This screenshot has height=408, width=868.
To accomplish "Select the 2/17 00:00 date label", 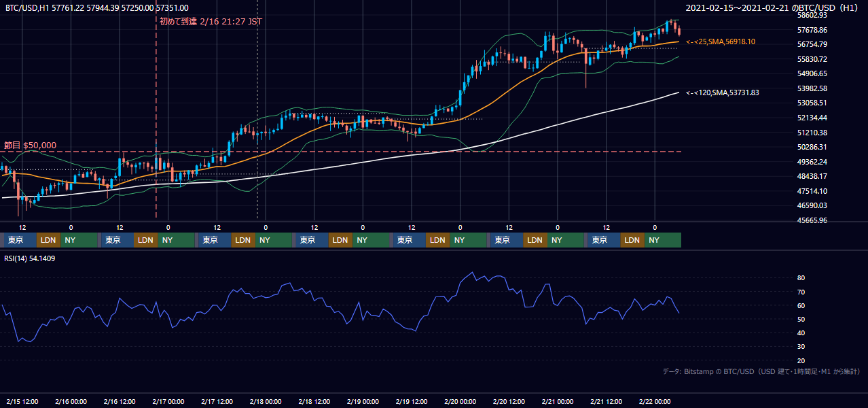I will coord(168,402).
